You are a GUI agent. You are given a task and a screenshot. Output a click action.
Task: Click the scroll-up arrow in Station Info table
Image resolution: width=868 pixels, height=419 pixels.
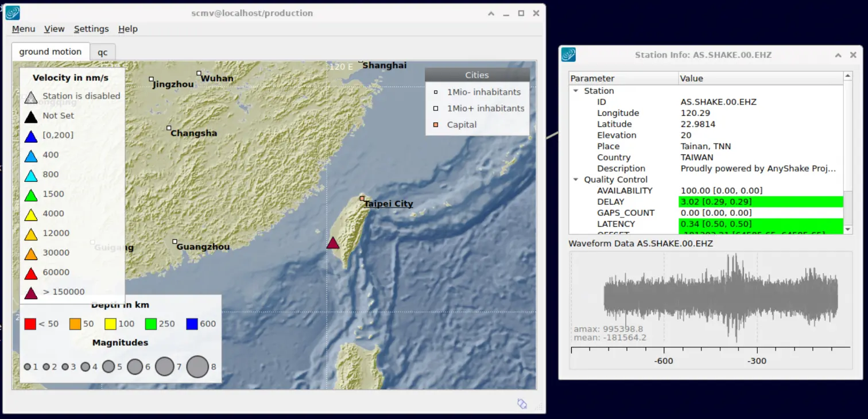(x=848, y=77)
